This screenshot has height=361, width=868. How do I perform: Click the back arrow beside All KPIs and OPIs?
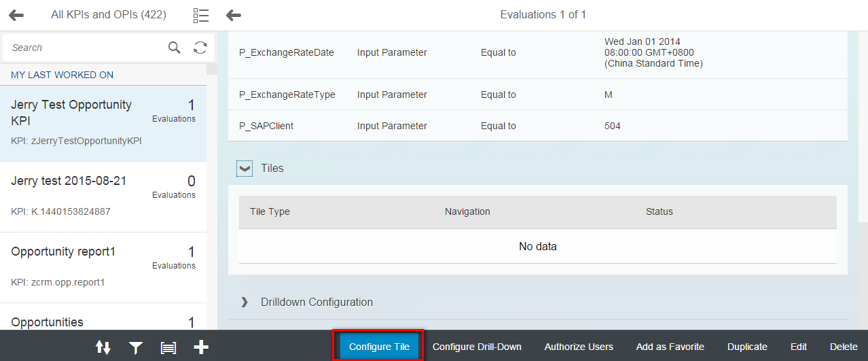tap(16, 15)
